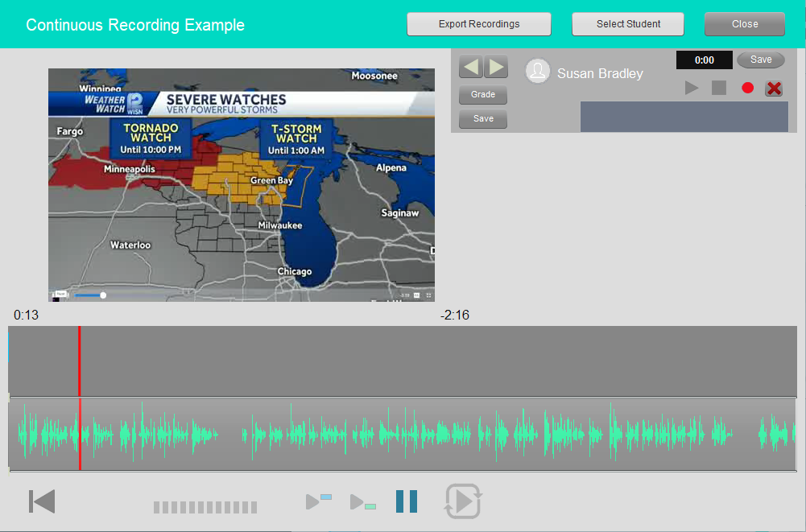Image resolution: width=806 pixels, height=532 pixels.
Task: Open the Select Student button
Action: click(x=628, y=24)
